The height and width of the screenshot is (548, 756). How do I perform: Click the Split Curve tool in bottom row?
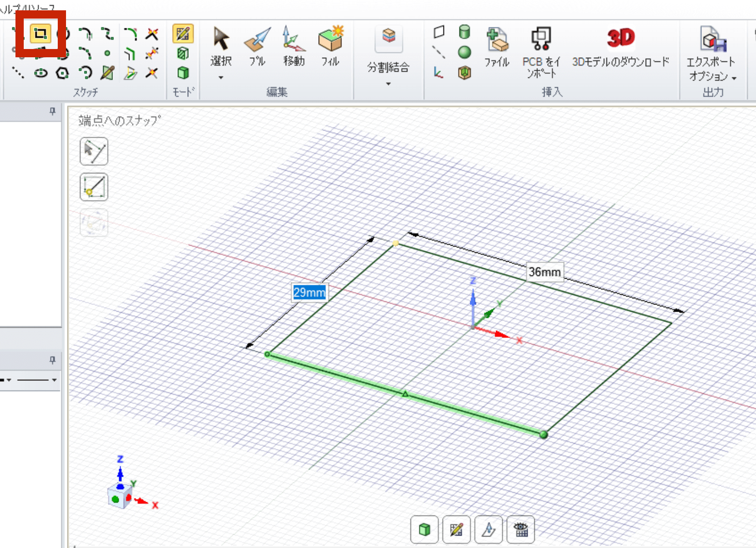[x=152, y=73]
